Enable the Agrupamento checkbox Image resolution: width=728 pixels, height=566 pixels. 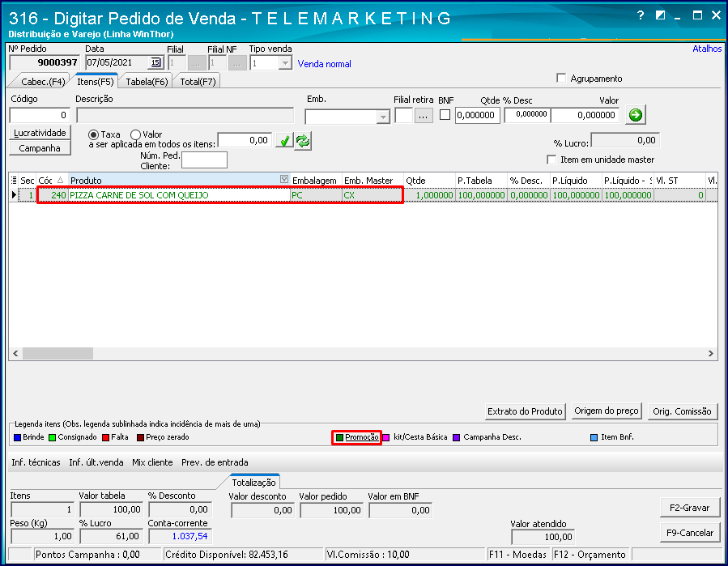561,78
